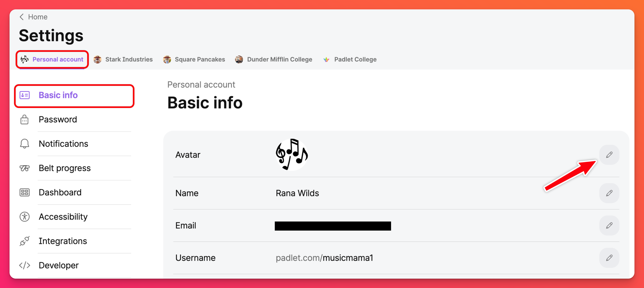
Task: Click the Password lock icon in sidebar
Action: [24, 120]
